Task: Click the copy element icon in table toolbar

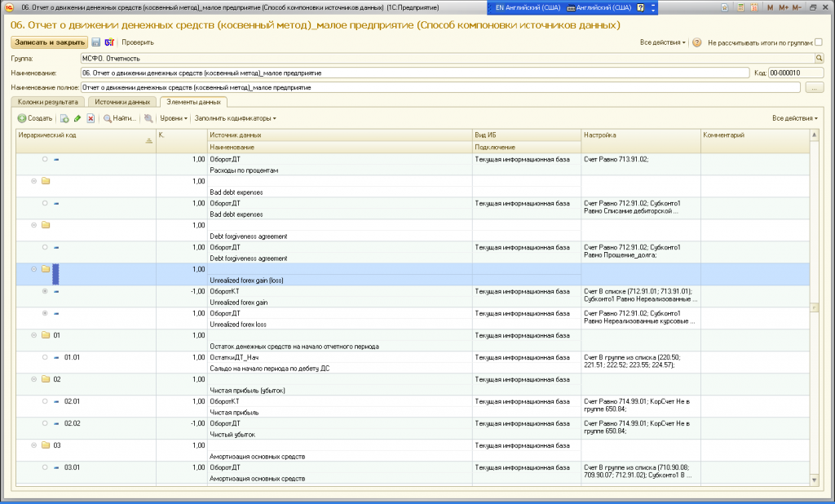Action: click(x=64, y=118)
